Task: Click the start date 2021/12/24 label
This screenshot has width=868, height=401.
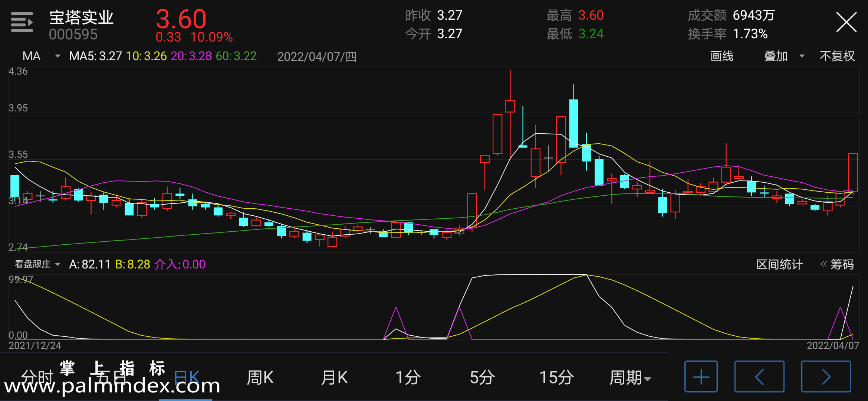Action: (x=34, y=346)
